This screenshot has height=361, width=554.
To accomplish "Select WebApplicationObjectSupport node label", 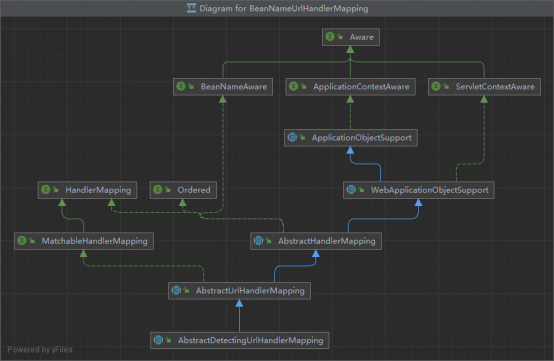I will click(x=429, y=190).
